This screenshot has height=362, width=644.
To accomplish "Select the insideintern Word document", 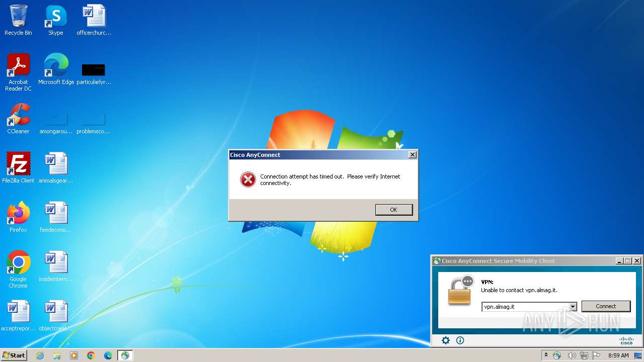I will click(x=56, y=266).
